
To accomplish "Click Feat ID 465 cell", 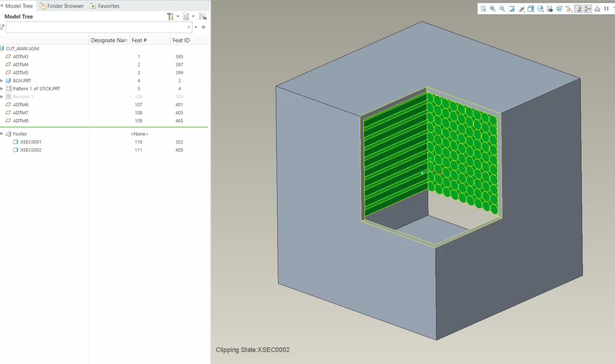I will (x=179, y=121).
